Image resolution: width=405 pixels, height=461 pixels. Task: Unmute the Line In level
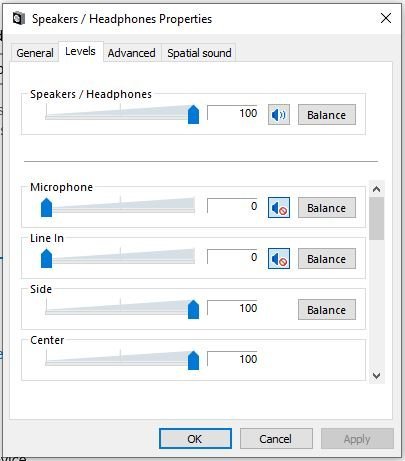click(279, 259)
